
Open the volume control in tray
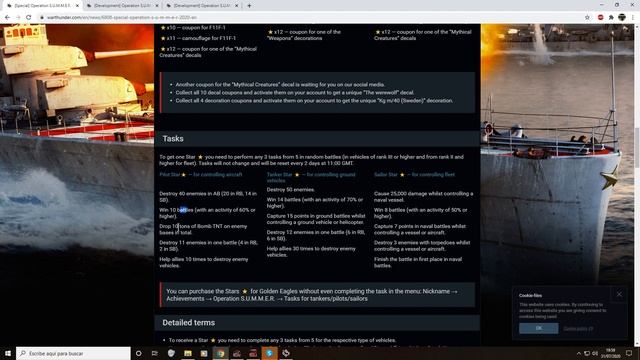coord(595,353)
